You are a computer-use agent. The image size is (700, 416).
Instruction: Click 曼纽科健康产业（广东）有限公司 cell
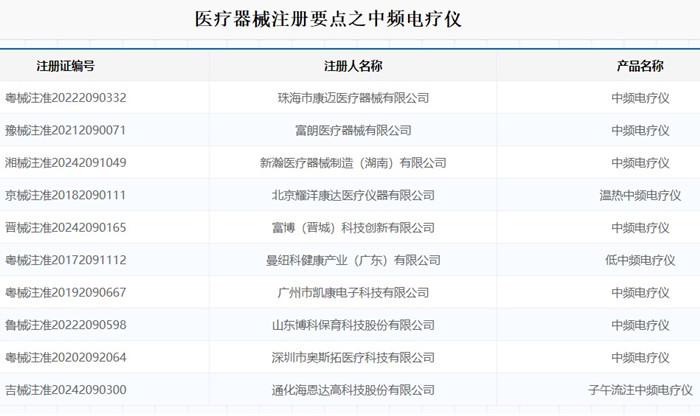tap(353, 260)
